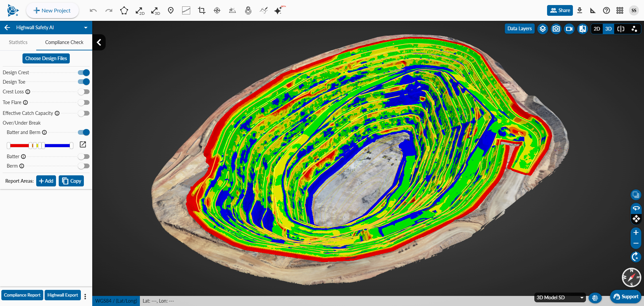Click the compass orientation widget

(x=631, y=277)
